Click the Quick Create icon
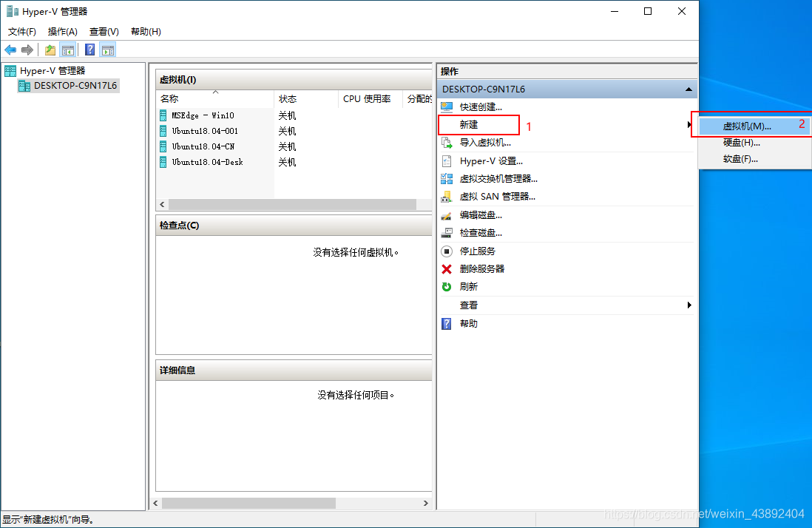 tap(447, 107)
